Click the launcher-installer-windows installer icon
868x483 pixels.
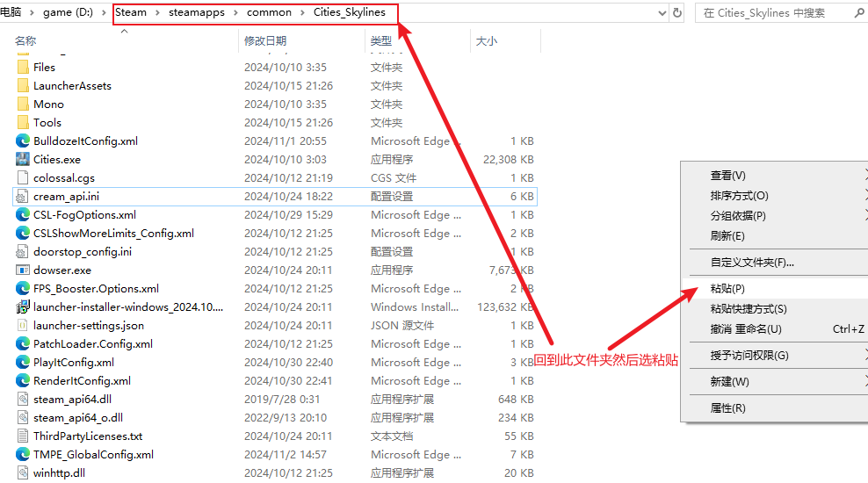tap(23, 307)
